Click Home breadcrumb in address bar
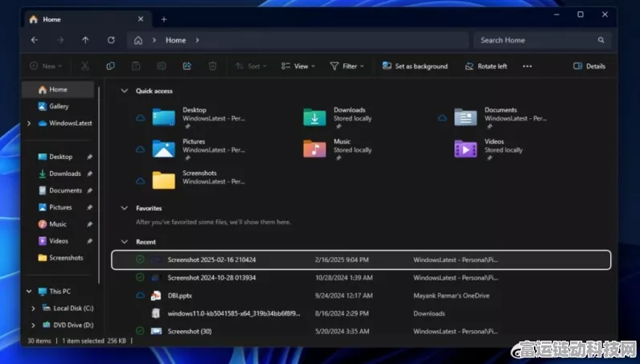The width and height of the screenshot is (640, 364). point(175,40)
